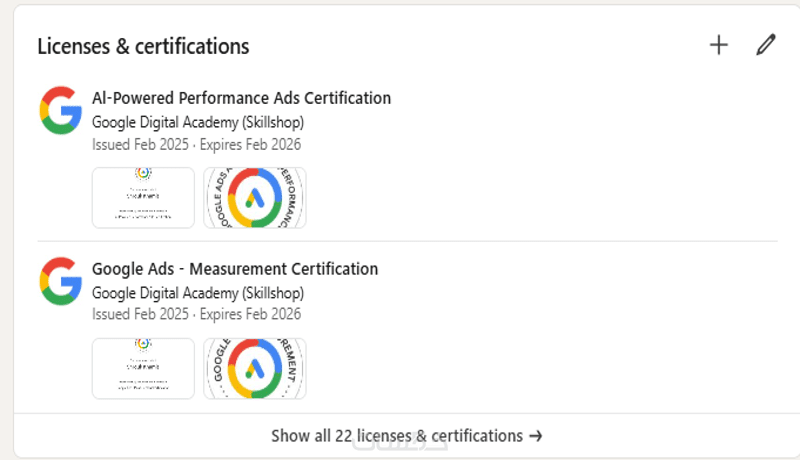The height and width of the screenshot is (460, 800).
Task: Show all 22 licenses & certifications
Action: (397, 436)
